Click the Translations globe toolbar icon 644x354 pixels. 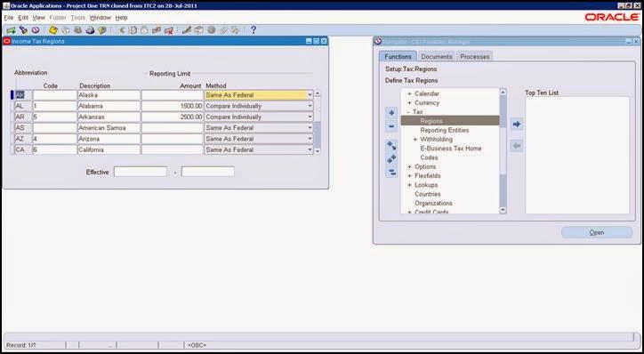(212, 30)
